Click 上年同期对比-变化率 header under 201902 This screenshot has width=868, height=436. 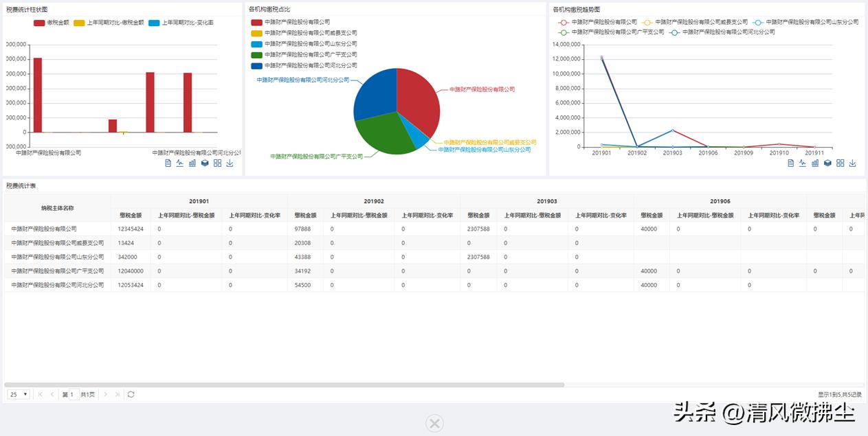[427, 215]
